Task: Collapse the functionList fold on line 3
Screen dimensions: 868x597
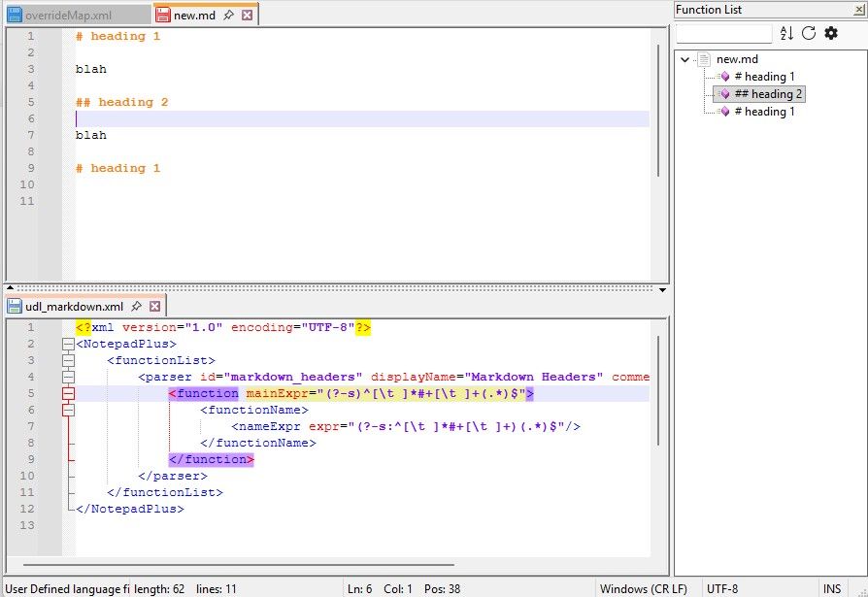Action: coord(68,361)
